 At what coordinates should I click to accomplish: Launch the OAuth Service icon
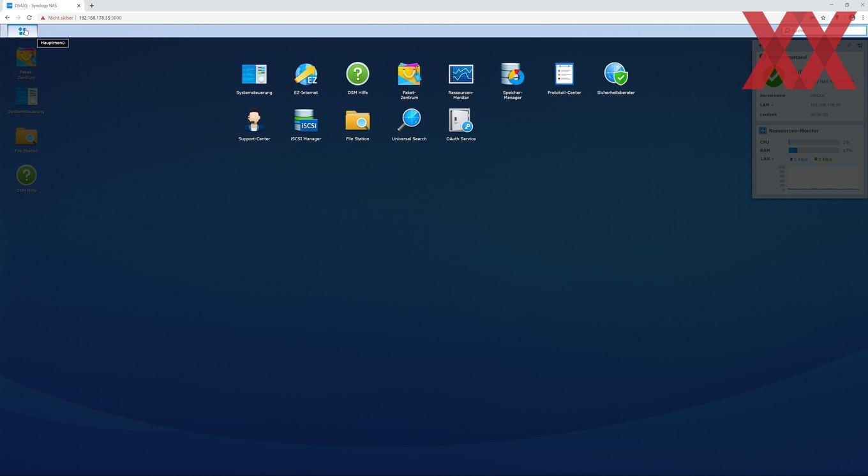pos(461,124)
